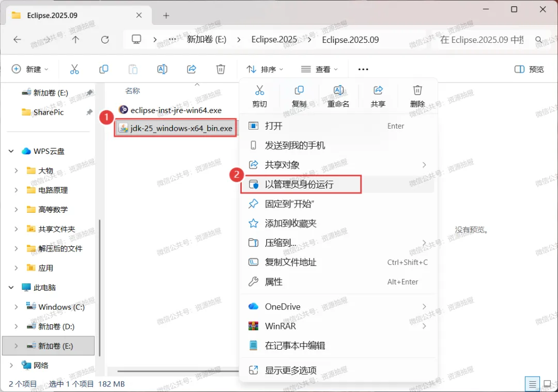The height and width of the screenshot is (392, 558).
Task: Open 属性 from the context menu
Action: click(x=337, y=281)
